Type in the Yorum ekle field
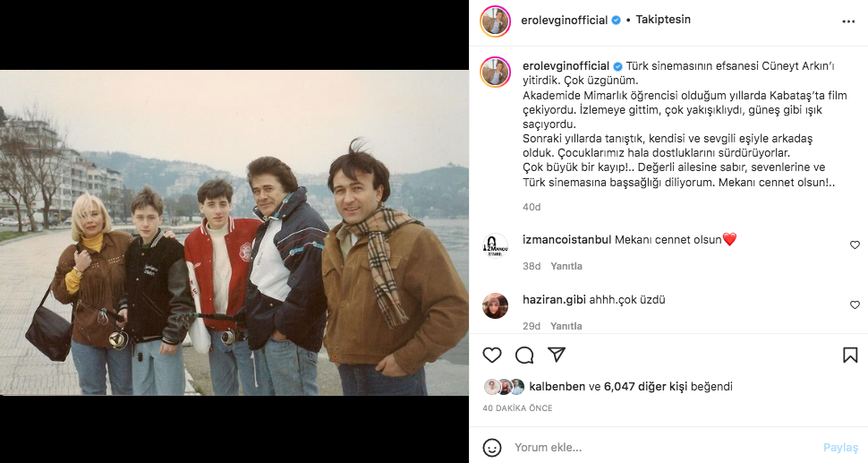 click(662, 447)
